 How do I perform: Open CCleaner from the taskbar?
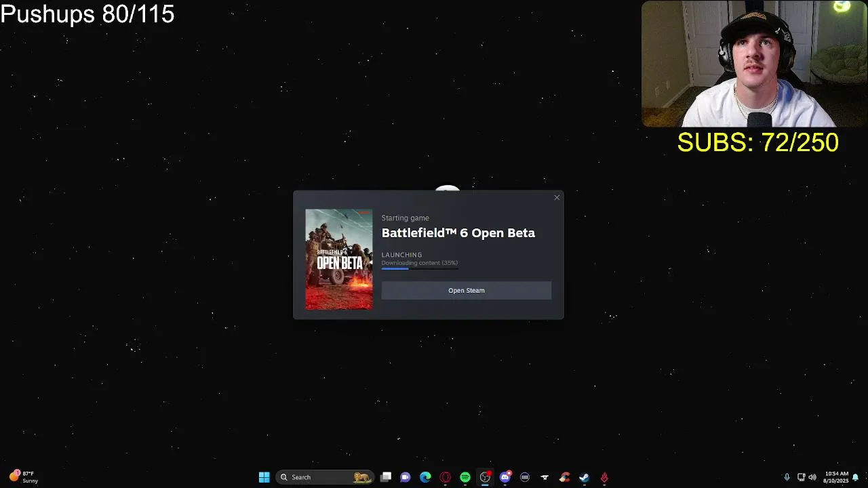(564, 477)
